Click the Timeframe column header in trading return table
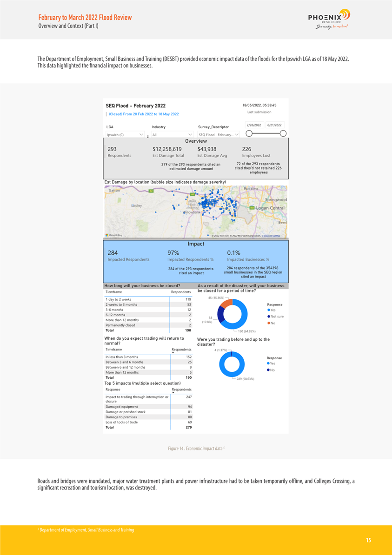The image size is (392, 555). pyautogui.click(x=114, y=349)
